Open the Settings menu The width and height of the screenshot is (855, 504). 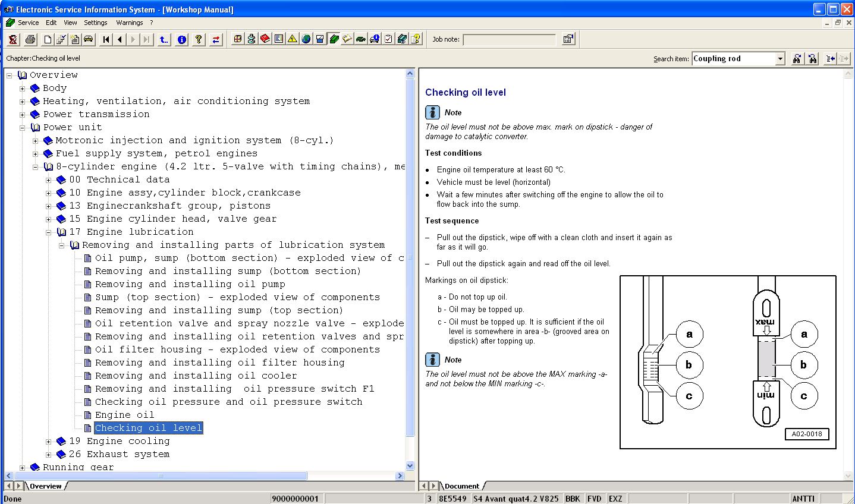pyautogui.click(x=95, y=23)
